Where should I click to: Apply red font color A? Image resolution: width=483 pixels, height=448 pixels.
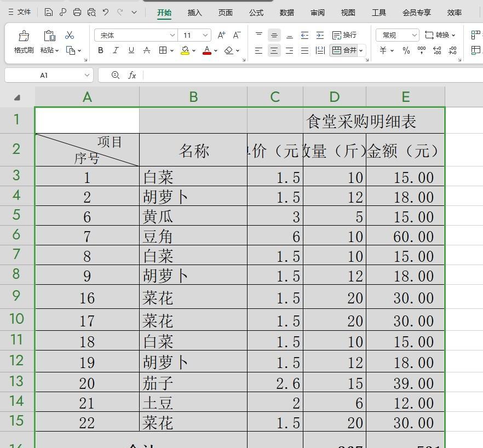pyautogui.click(x=207, y=50)
